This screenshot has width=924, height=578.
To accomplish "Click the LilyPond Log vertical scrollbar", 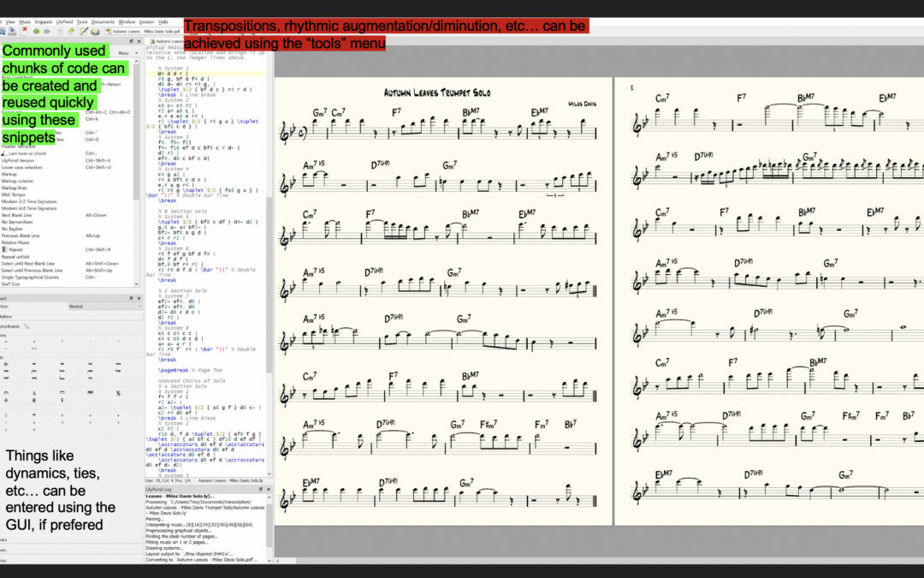I will [269, 528].
